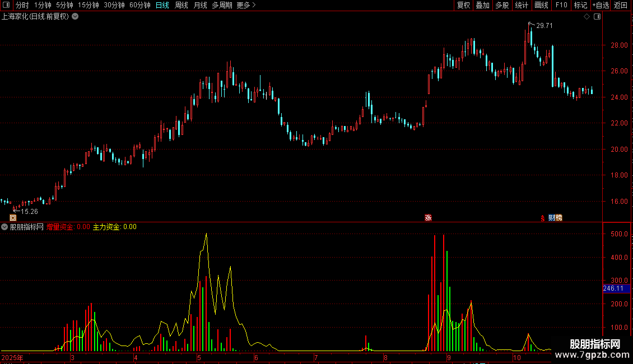This screenshot has height=364, width=633.
Task: Click the 复权 adjustment button
Action: (x=463, y=5)
